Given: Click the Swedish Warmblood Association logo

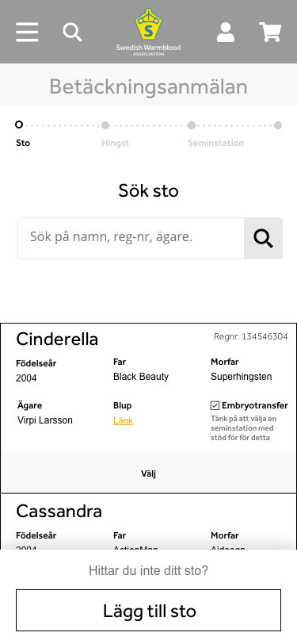Looking at the screenshot, I should coord(149,32).
